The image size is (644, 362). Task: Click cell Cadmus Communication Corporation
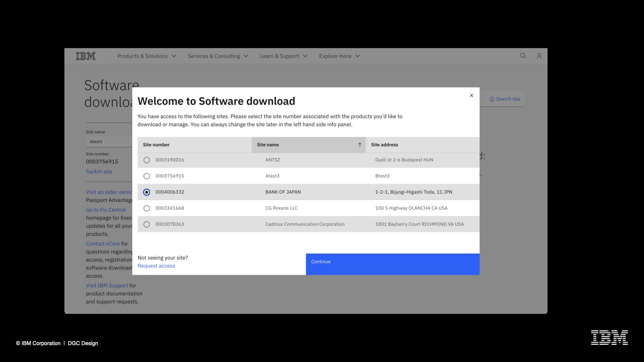click(x=305, y=224)
